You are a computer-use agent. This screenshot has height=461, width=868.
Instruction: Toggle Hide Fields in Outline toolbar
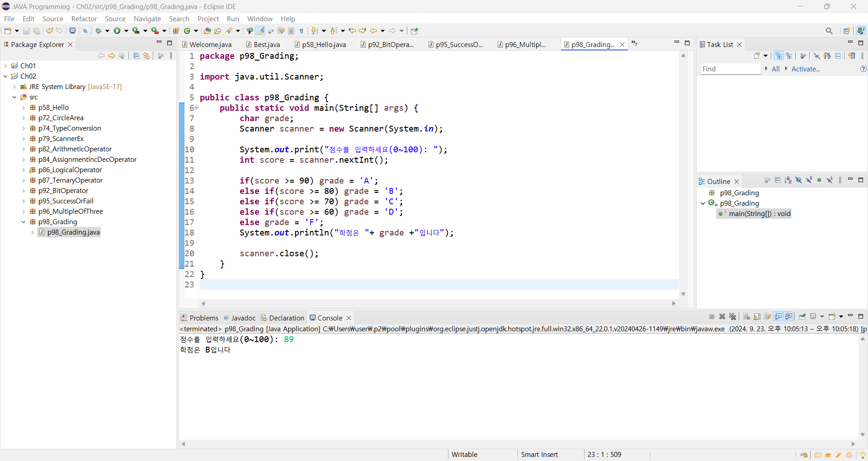click(799, 180)
